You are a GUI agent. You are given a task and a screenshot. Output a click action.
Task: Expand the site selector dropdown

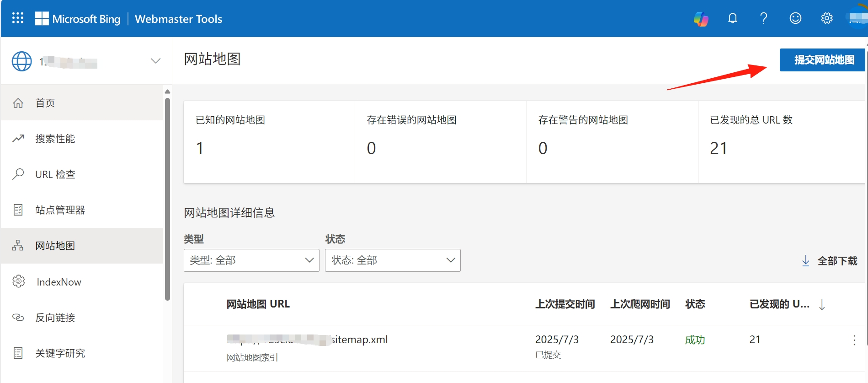pos(155,61)
